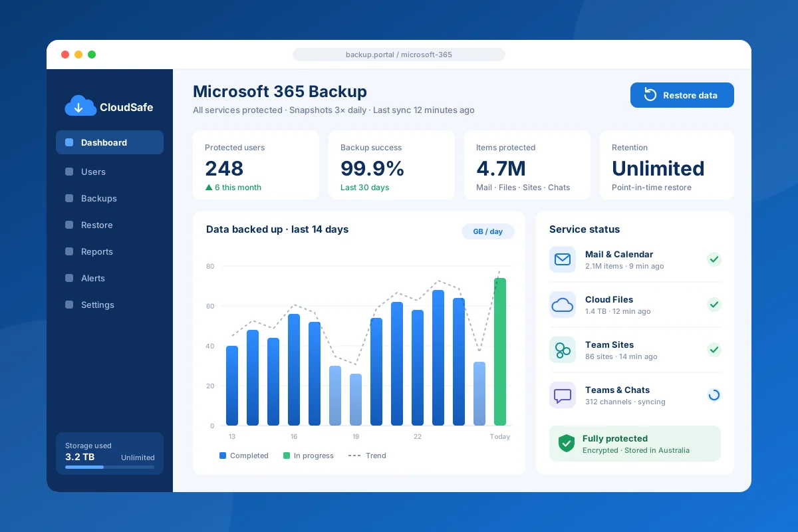Click the Mail & Calendar envelope icon
This screenshot has height=532, width=798.
[563, 259]
